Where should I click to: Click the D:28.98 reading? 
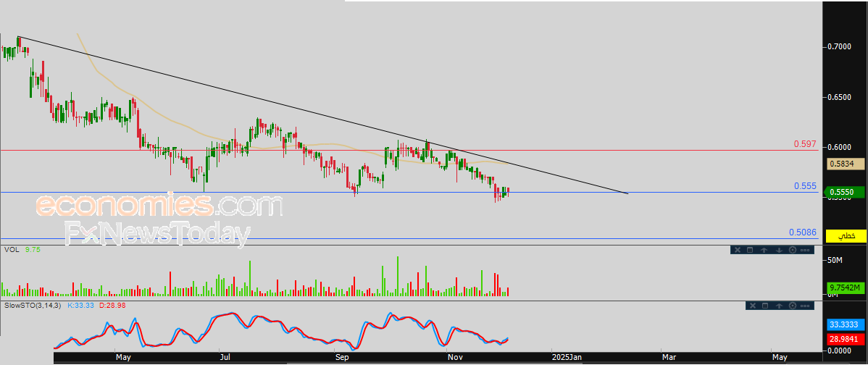pyautogui.click(x=112, y=305)
